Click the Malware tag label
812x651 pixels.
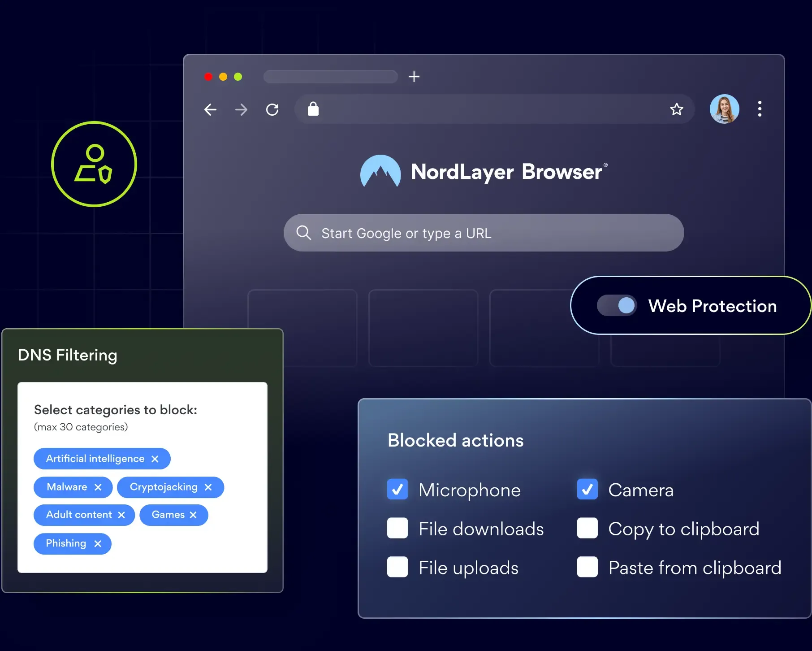tap(67, 487)
